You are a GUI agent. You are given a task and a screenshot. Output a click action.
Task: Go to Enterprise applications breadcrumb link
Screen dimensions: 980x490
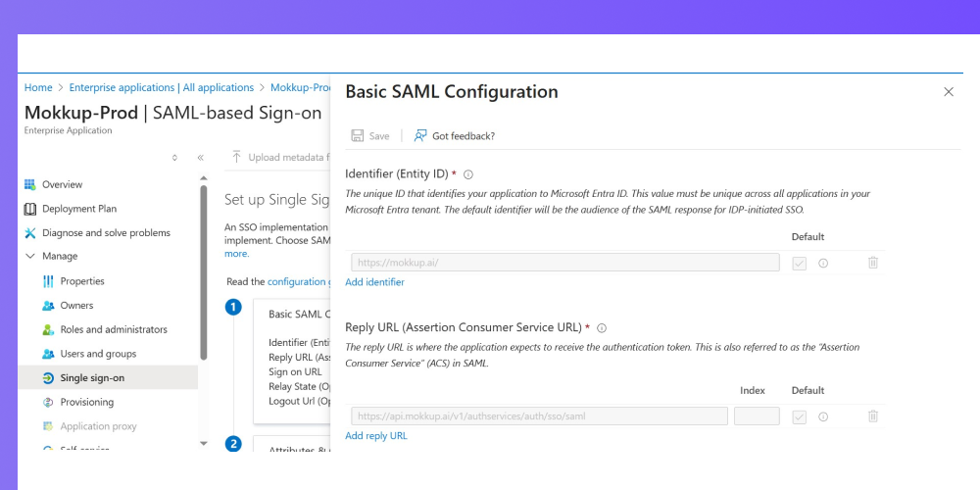coord(162,87)
